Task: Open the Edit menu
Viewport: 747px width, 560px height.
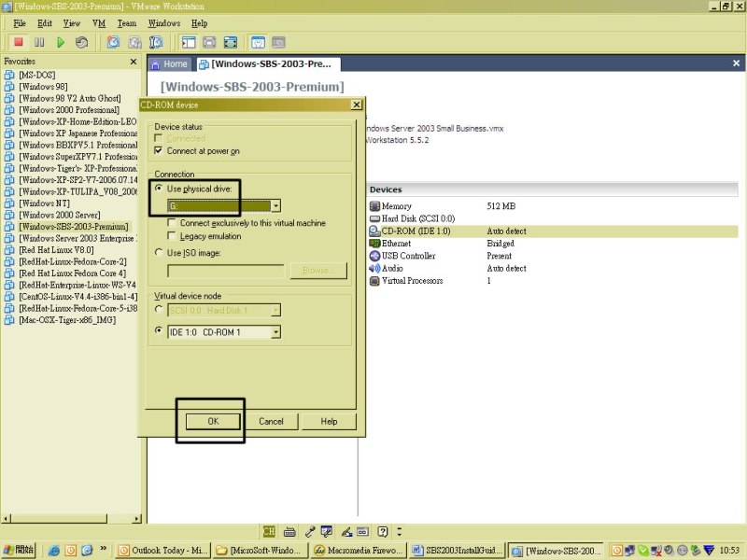Action: (x=45, y=23)
